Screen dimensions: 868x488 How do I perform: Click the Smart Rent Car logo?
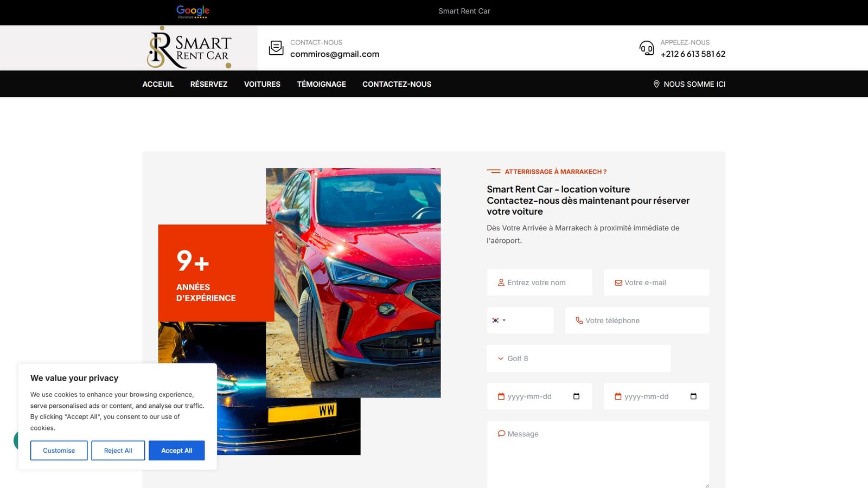pos(189,48)
